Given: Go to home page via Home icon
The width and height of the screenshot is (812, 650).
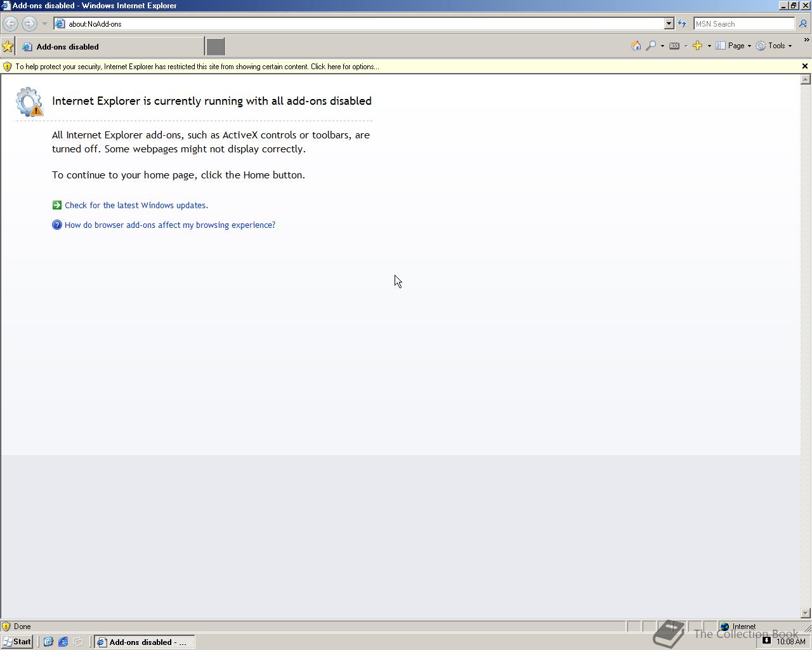Looking at the screenshot, I should click(x=636, y=46).
